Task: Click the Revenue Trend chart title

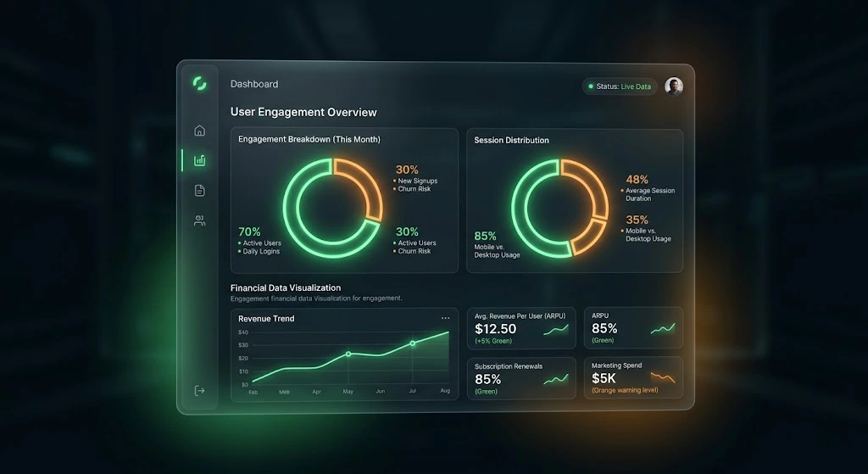Action: click(266, 318)
